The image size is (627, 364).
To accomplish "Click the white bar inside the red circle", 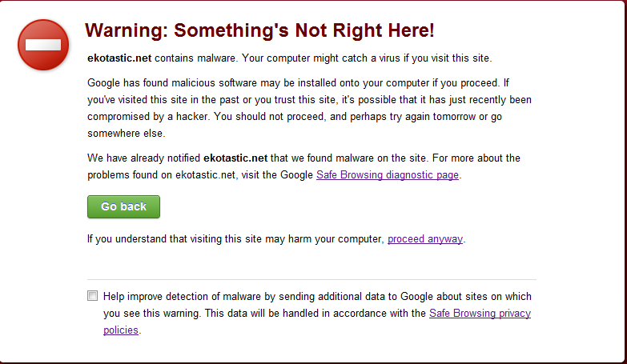I will [43, 45].
